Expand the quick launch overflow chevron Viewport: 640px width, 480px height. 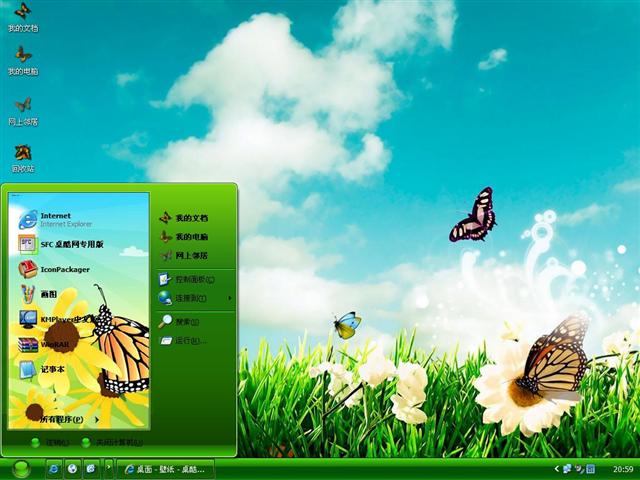pos(109,467)
